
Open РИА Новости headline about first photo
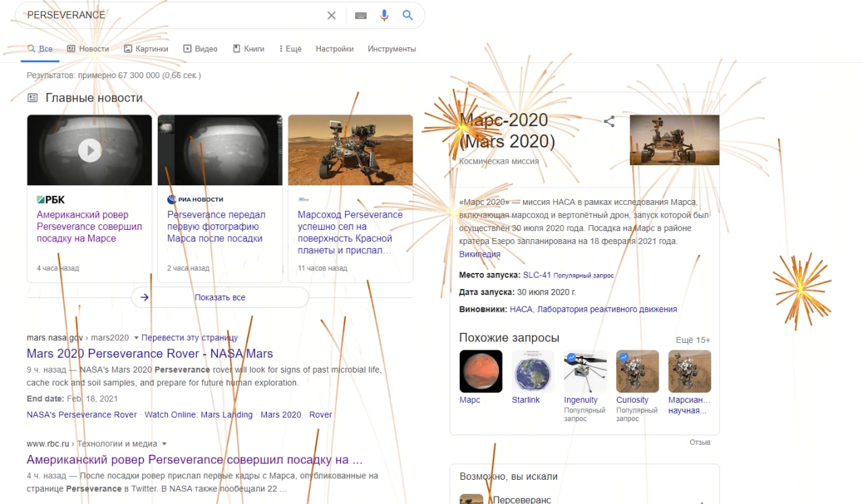pyautogui.click(x=216, y=226)
